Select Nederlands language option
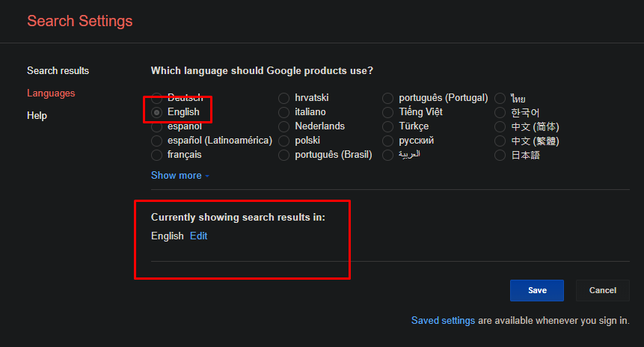 click(284, 126)
